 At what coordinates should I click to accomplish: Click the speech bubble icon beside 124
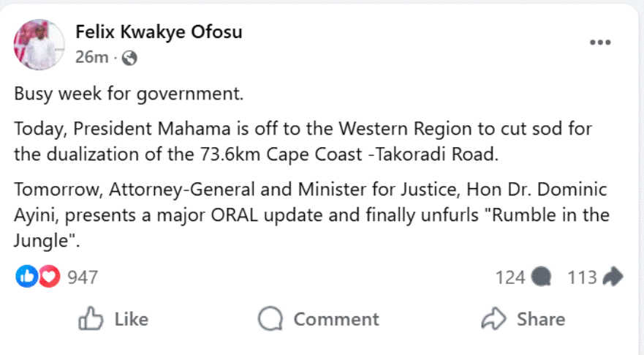coord(542,277)
